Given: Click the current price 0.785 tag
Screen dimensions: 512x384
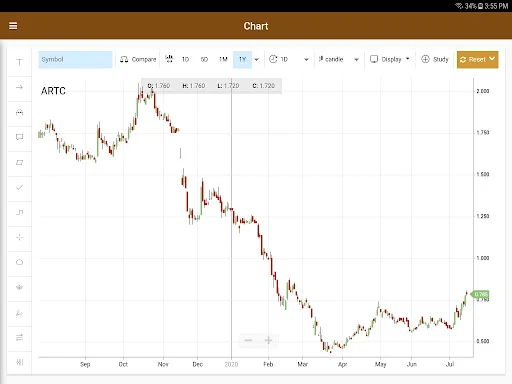Looking at the screenshot, I should coord(480,294).
